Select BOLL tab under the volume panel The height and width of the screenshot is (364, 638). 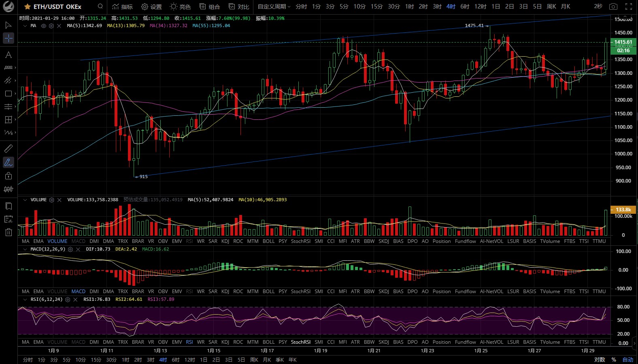(268, 241)
